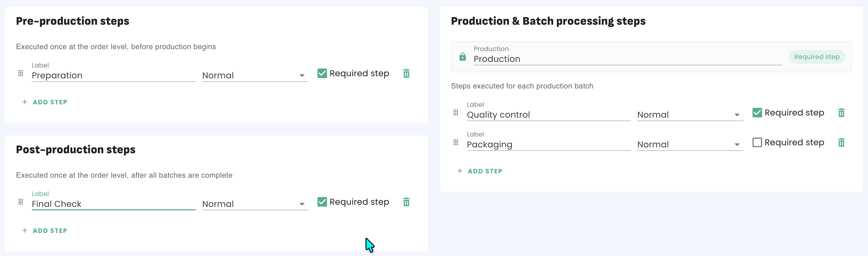The height and width of the screenshot is (256, 868).
Task: Delete the Quality control step via trash icon
Action: (841, 113)
